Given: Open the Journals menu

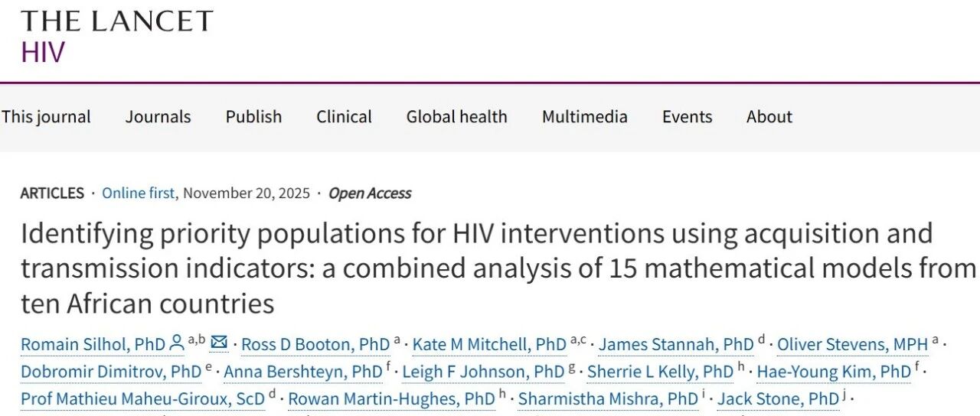Looking at the screenshot, I should (x=158, y=117).
